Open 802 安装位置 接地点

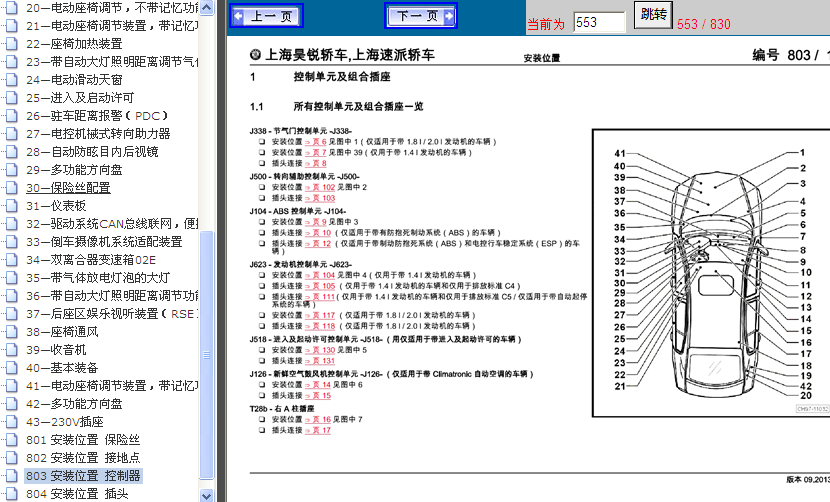click(83, 458)
